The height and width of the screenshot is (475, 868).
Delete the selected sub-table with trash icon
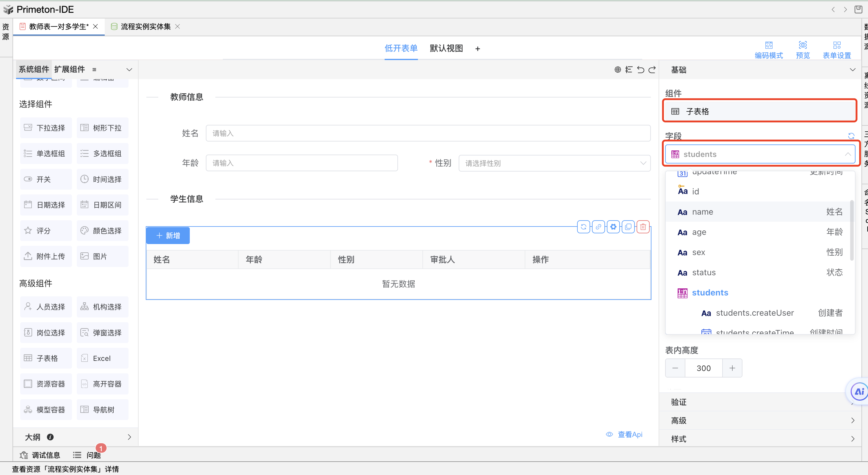coord(643,227)
